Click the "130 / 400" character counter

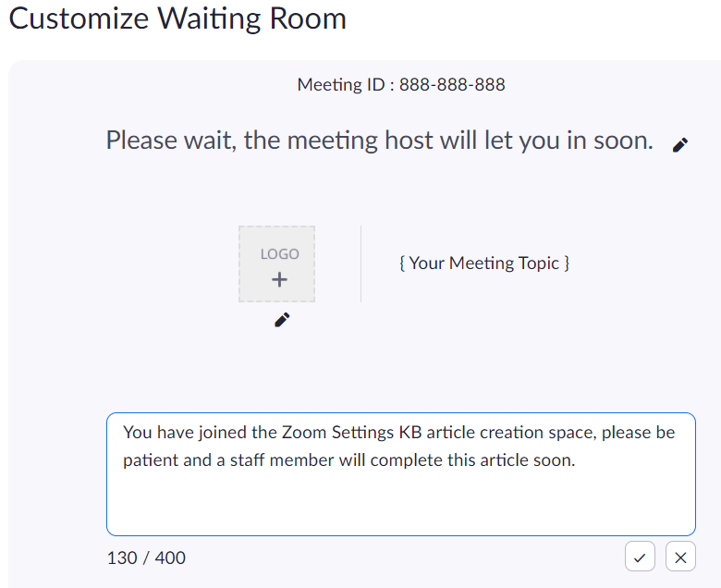146,557
